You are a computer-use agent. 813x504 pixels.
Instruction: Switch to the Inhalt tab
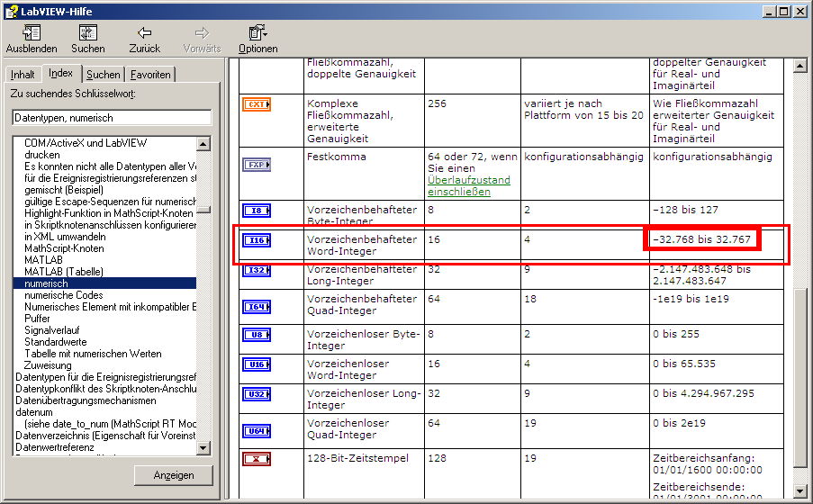(x=23, y=75)
